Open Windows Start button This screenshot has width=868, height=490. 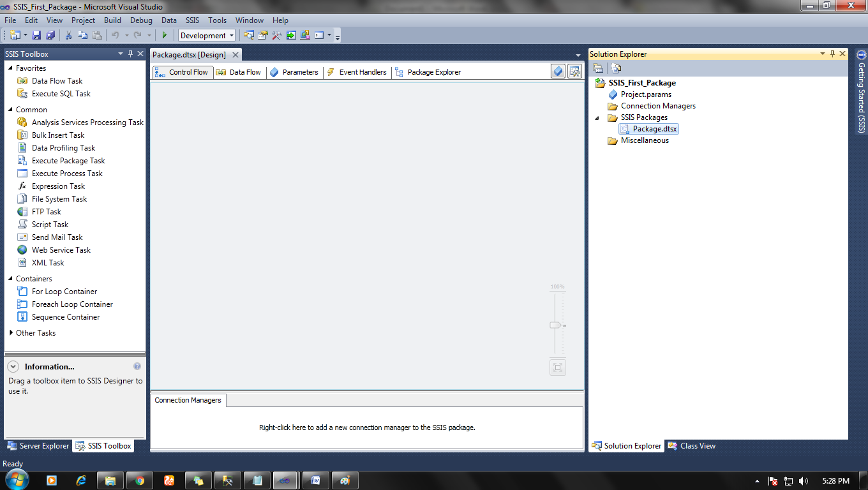(16, 480)
